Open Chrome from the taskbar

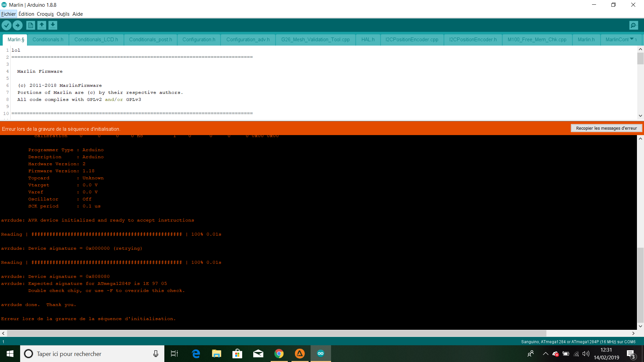point(279,354)
